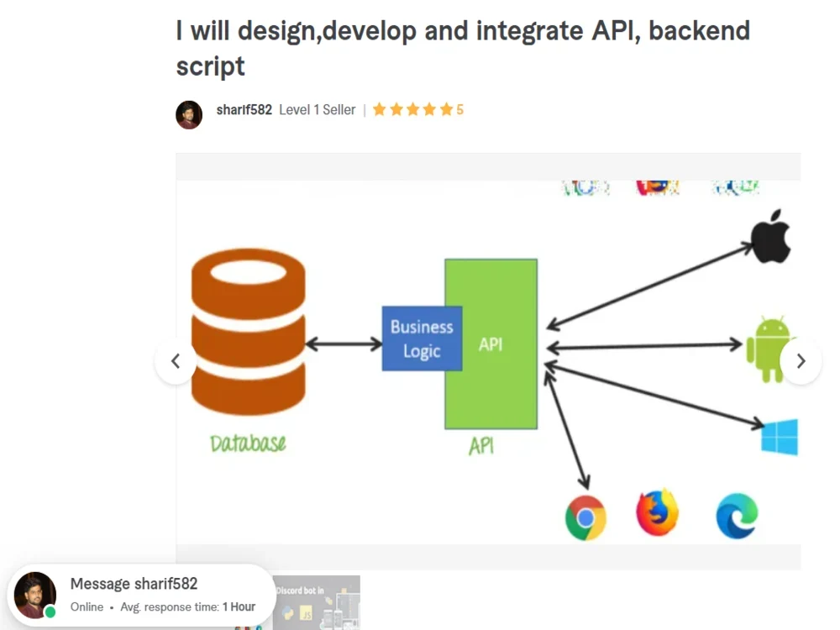Click the gig title heading

(462, 48)
